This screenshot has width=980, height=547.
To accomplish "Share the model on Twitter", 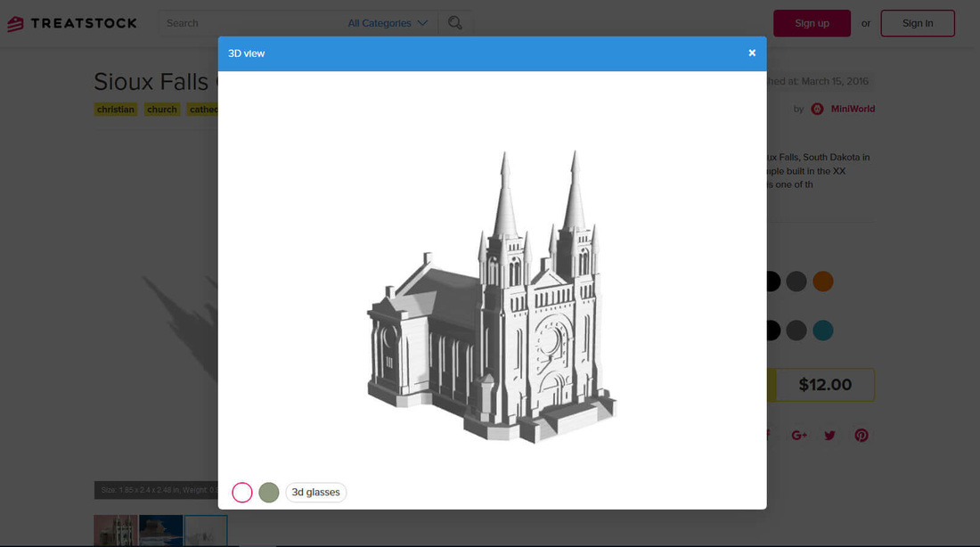I will (829, 435).
